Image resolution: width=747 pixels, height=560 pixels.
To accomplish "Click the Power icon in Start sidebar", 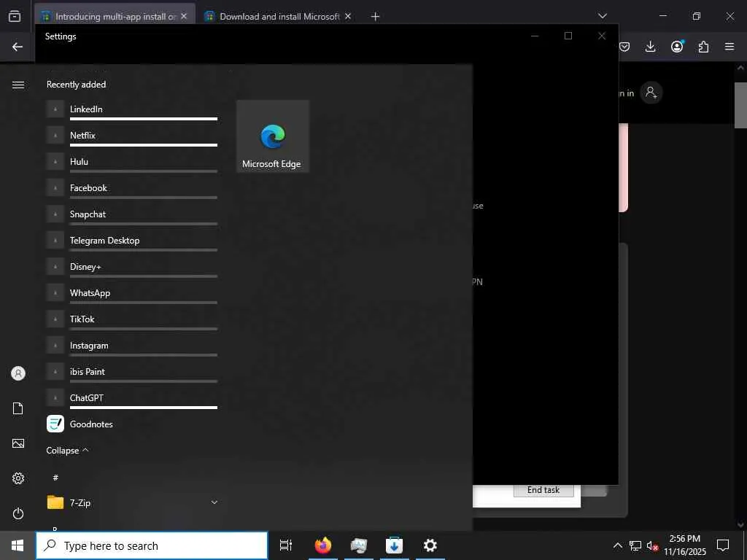I will pos(18,513).
